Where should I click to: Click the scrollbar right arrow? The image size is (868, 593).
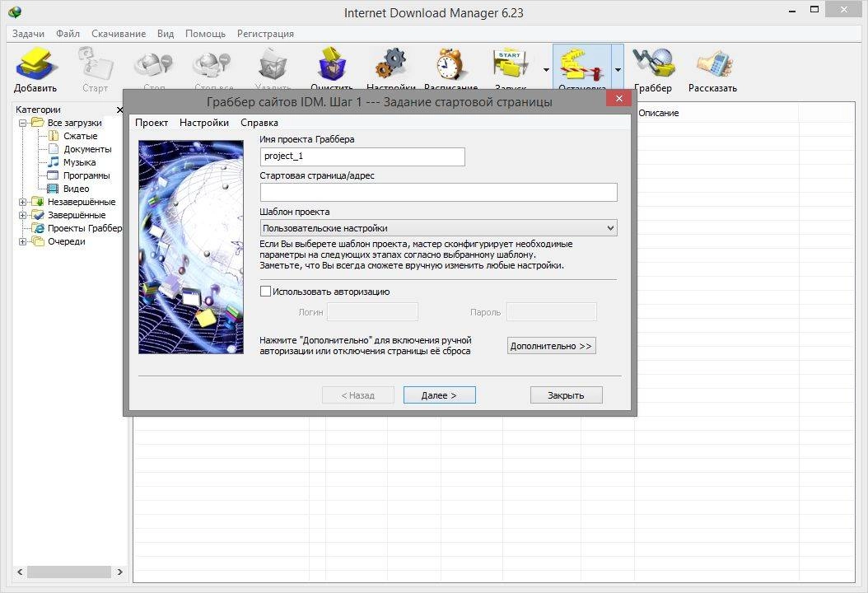[x=120, y=572]
